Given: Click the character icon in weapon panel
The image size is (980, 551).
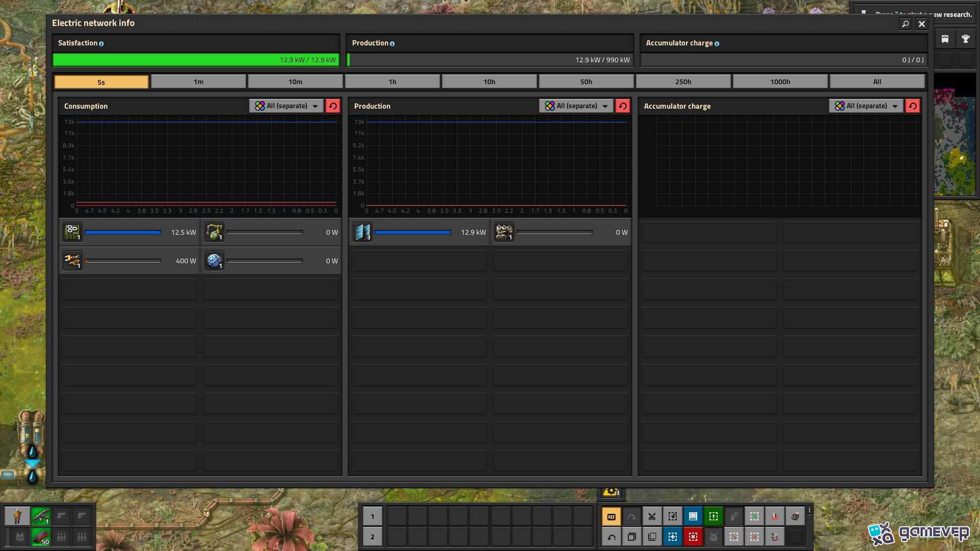Looking at the screenshot, I should 17,516.
